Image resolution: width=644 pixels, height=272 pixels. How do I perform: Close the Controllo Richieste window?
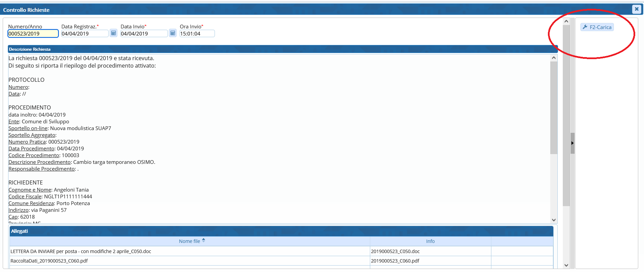click(x=636, y=9)
